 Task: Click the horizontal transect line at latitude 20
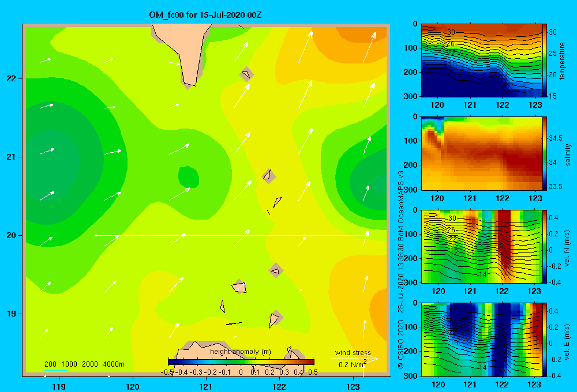point(231,235)
